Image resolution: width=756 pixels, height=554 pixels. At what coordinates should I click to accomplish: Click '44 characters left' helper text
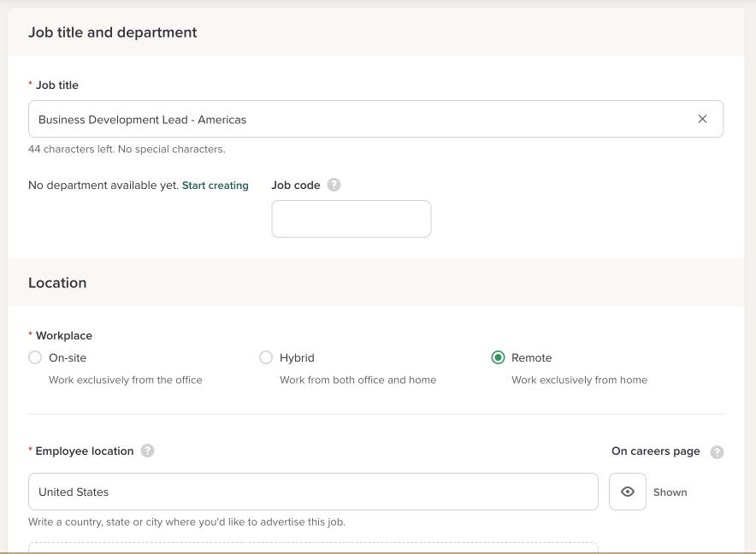pos(127,150)
